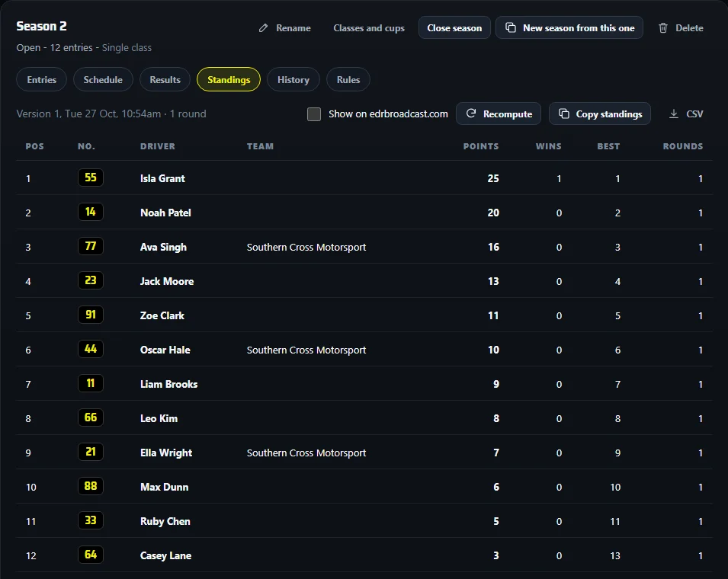
Task: Select driver Ella Wright
Action: click(166, 453)
